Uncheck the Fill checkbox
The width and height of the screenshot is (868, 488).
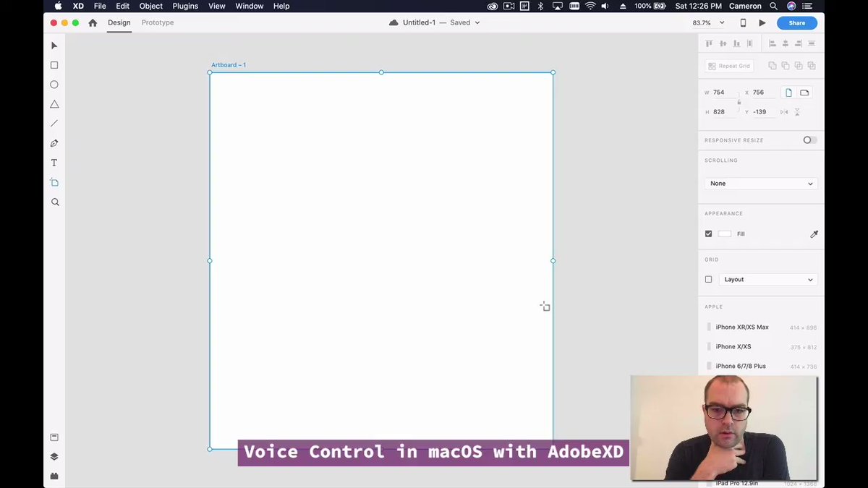tap(708, 234)
